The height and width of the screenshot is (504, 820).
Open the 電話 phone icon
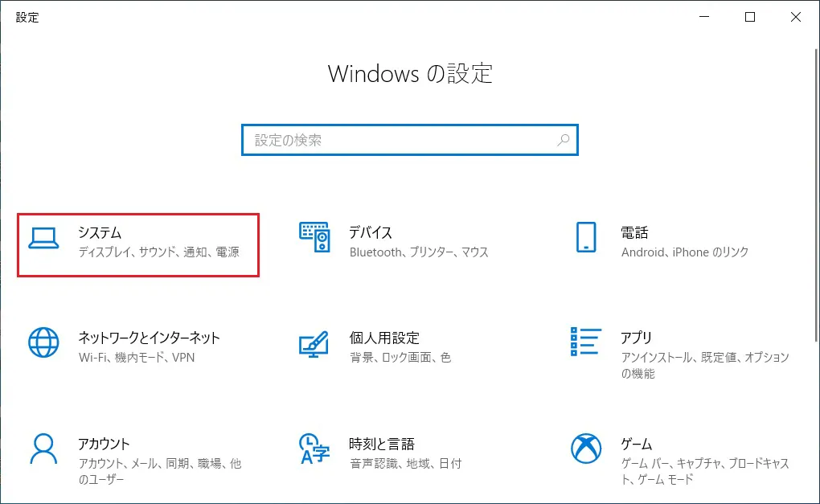point(586,237)
